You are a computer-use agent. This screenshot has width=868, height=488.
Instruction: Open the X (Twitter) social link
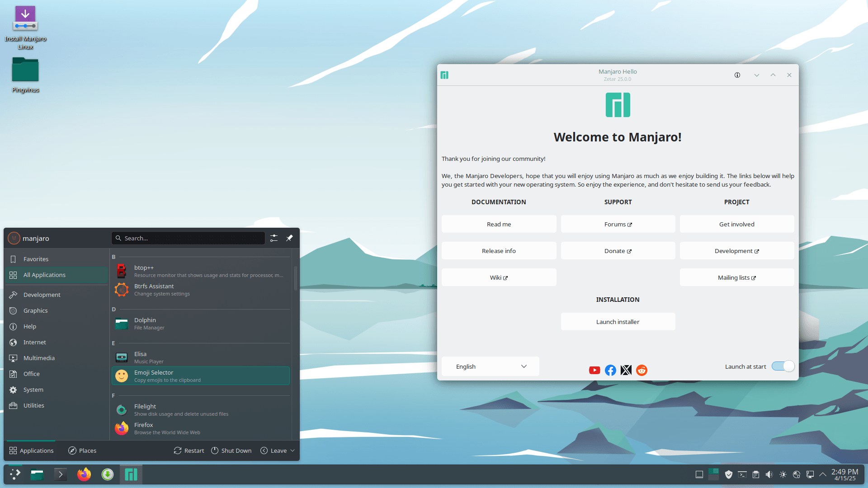[626, 371]
